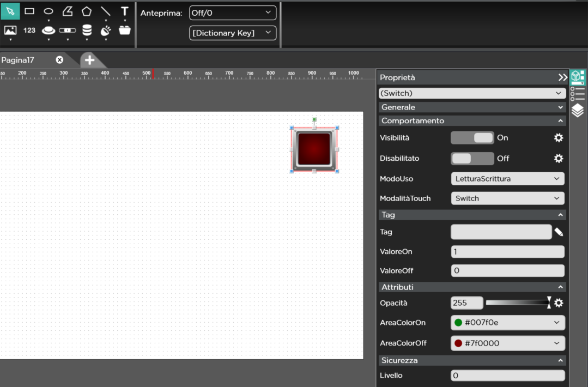The image size is (588, 387).
Task: Select the ellipse shape tool
Action: (49, 11)
